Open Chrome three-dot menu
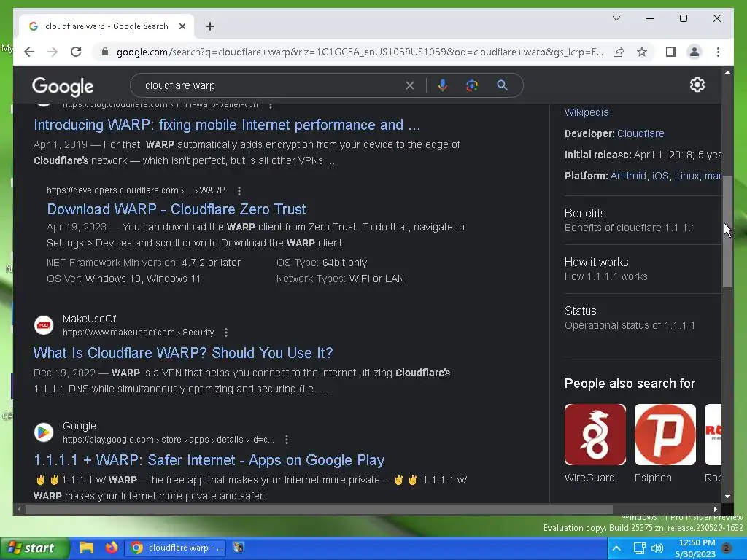Screen dimensions: 747x560 [718, 52]
